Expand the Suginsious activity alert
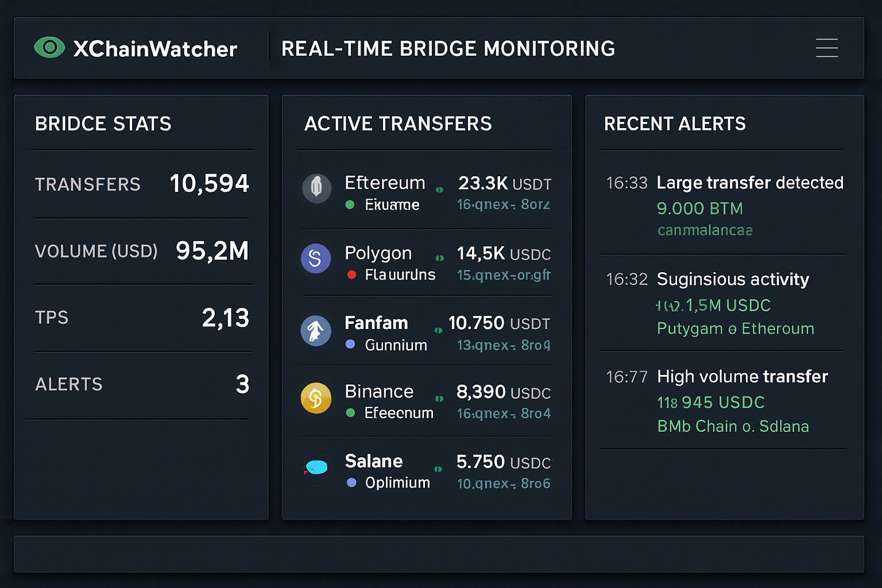Image resolution: width=882 pixels, height=588 pixels. pos(733,280)
